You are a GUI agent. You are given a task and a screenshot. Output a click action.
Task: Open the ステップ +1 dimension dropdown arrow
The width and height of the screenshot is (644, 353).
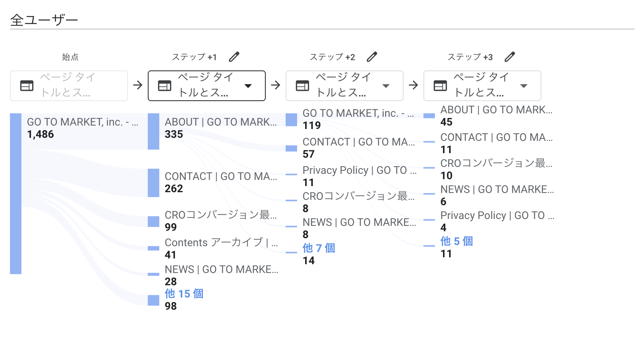point(248,86)
